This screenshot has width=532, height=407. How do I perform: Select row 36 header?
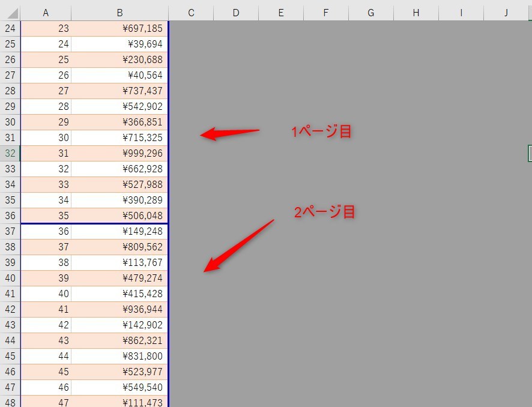pos(10,216)
